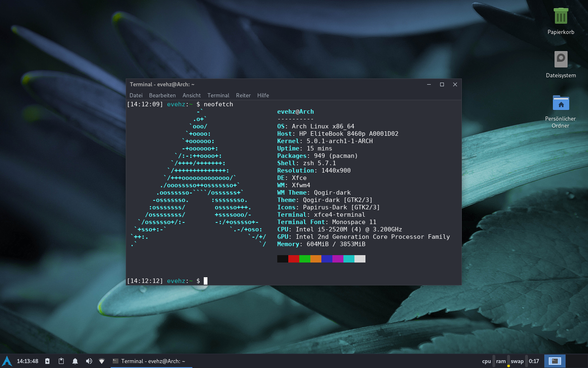This screenshot has width=588, height=368.
Task: Select the terminal window in taskbar
Action: tap(151, 361)
